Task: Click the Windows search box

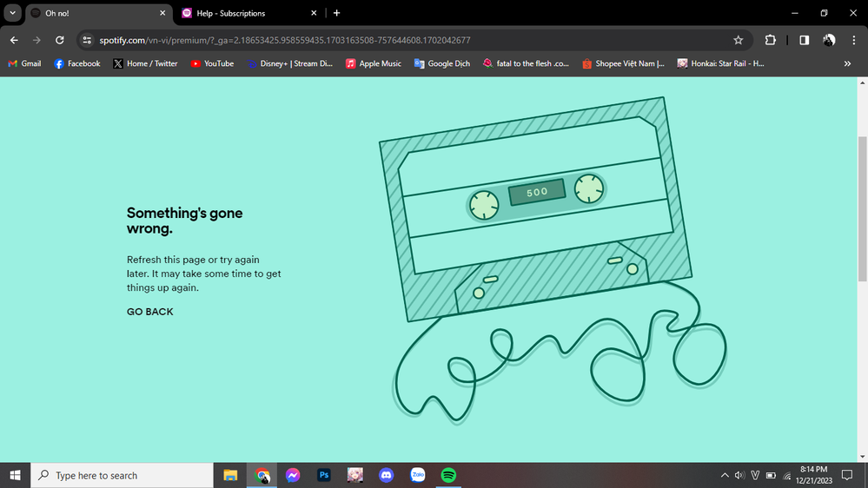Action: (x=122, y=475)
